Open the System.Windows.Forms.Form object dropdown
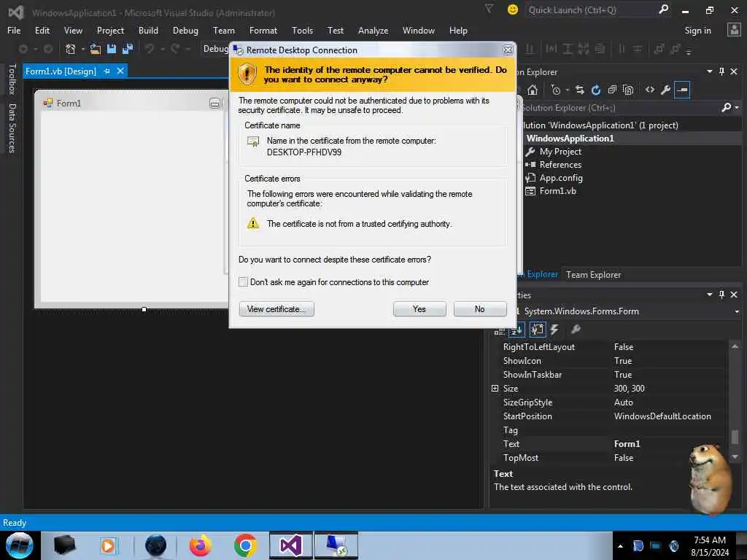Viewport: 747px width, 560px height. click(x=737, y=311)
